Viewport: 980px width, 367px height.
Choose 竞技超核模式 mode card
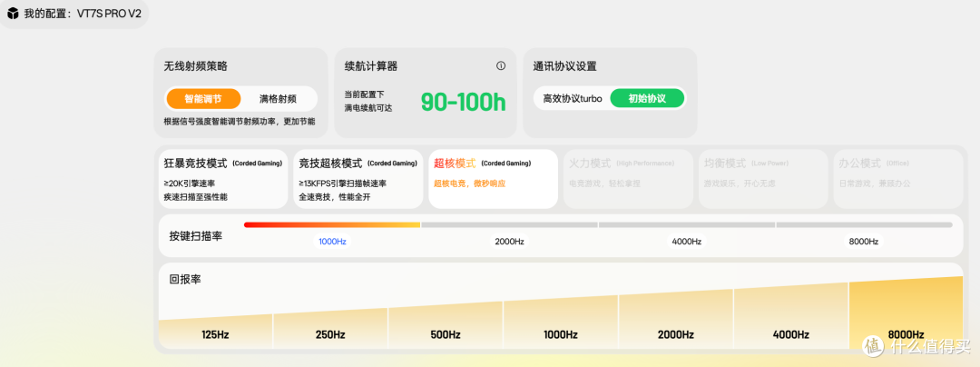coord(358,179)
